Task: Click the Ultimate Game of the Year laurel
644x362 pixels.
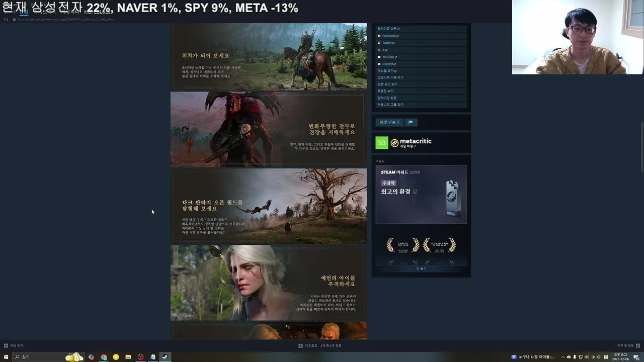Action: pyautogui.click(x=439, y=245)
